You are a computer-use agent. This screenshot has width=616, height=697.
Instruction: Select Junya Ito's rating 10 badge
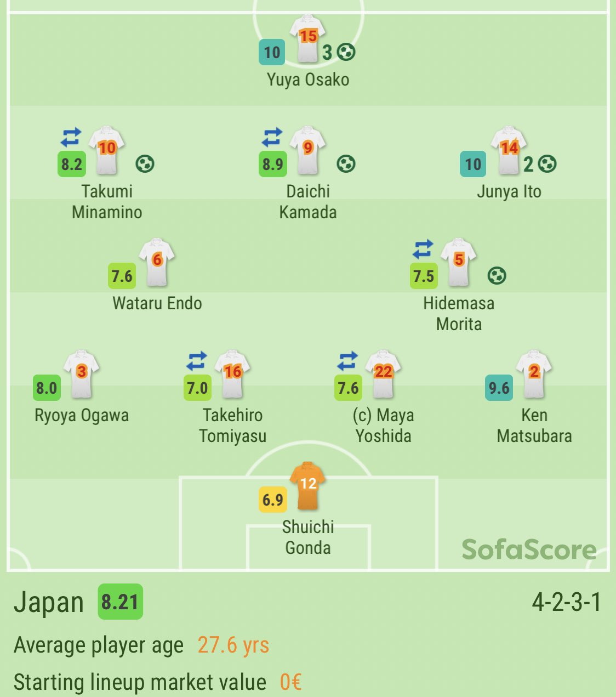point(473,164)
